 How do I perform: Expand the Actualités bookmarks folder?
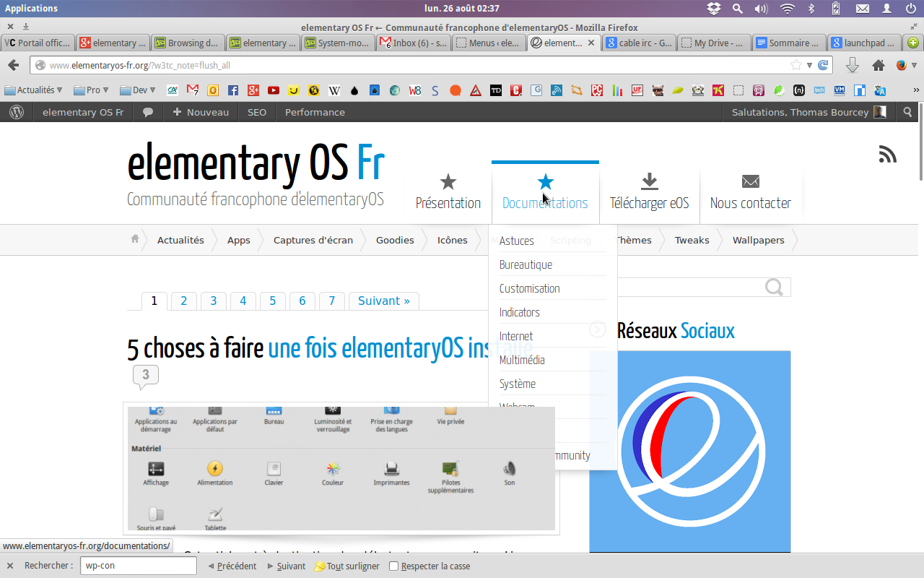point(34,90)
